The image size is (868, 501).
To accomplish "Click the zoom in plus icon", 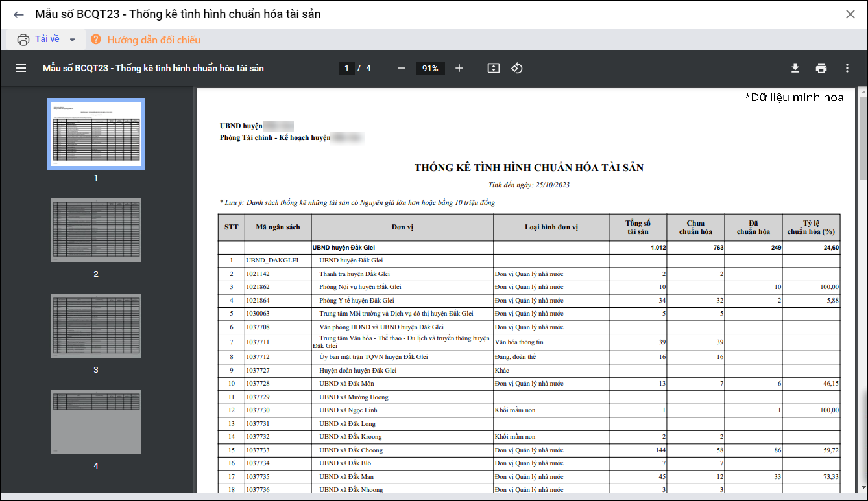I will [x=459, y=68].
